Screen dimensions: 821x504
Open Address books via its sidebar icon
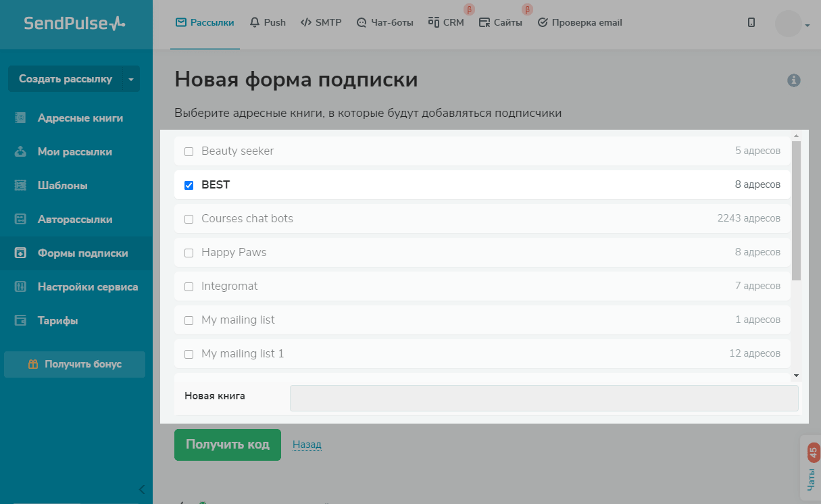tap(20, 118)
